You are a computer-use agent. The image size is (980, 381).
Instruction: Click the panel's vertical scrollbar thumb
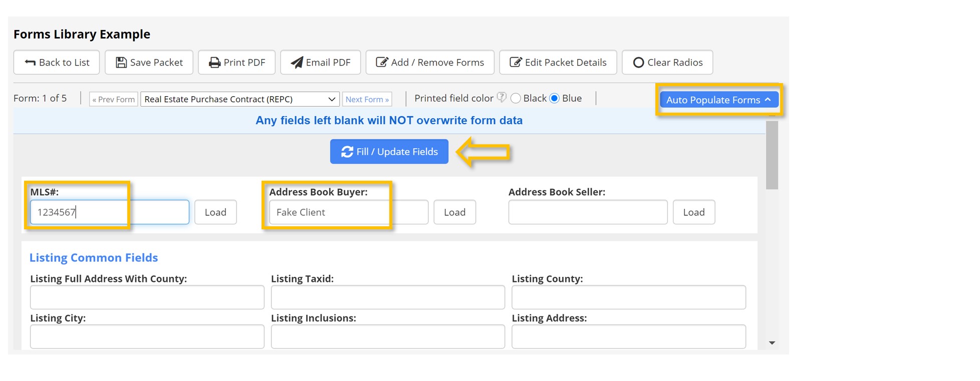coord(772,155)
